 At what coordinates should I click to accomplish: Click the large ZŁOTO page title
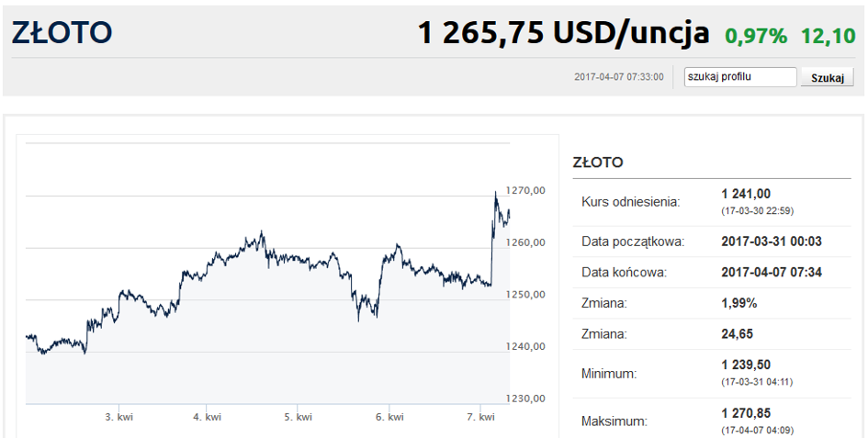(x=62, y=32)
